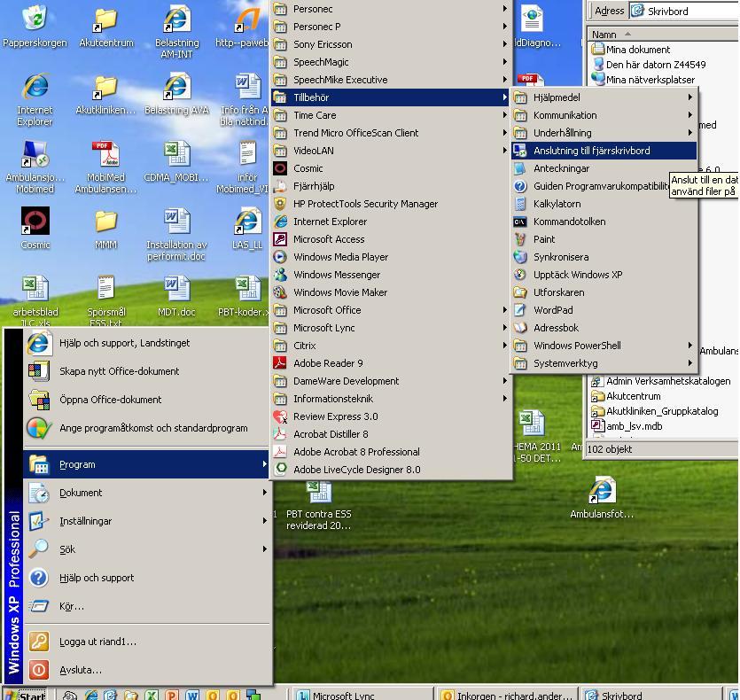This screenshot has width=740, height=700.
Task: Open Adressbok from Tillbehör menu
Action: tap(604, 328)
